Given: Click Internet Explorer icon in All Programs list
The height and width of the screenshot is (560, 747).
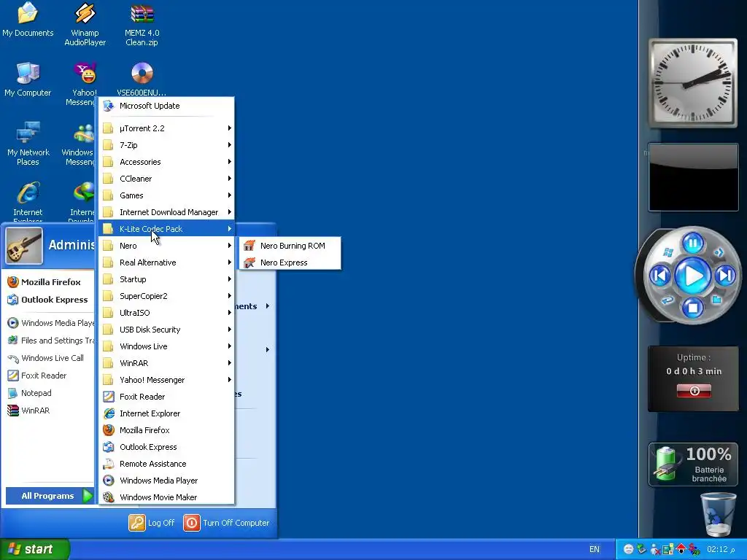Looking at the screenshot, I should coord(109,413).
